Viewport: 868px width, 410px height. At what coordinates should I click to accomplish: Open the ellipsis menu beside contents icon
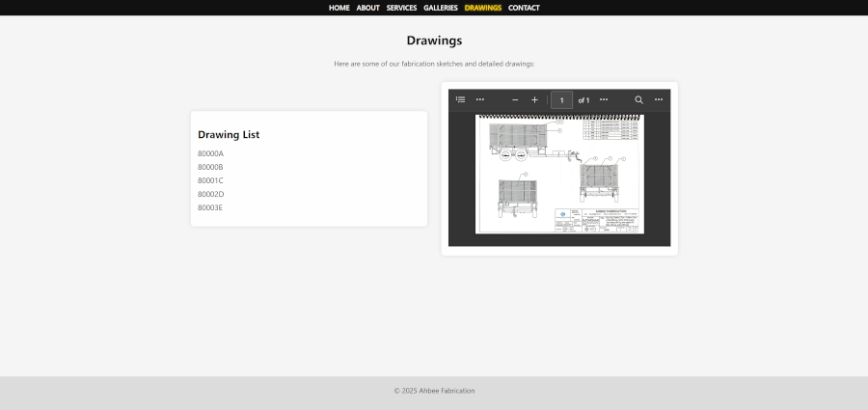tap(480, 99)
